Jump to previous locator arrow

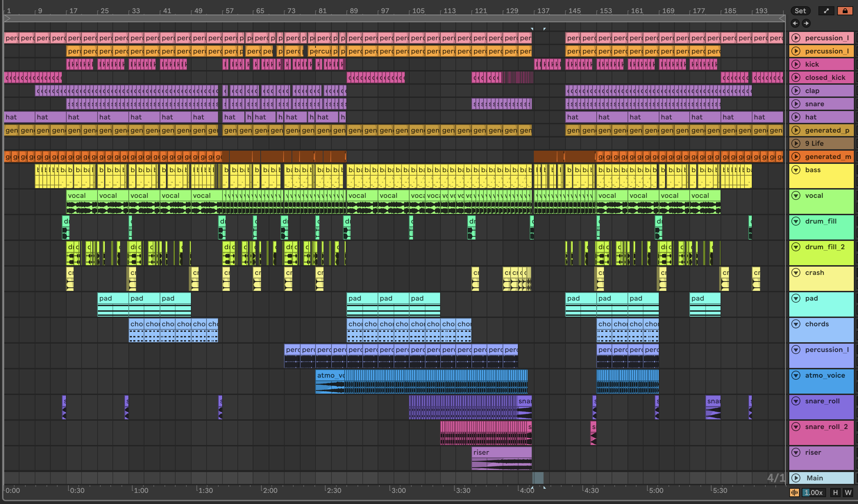pos(795,23)
